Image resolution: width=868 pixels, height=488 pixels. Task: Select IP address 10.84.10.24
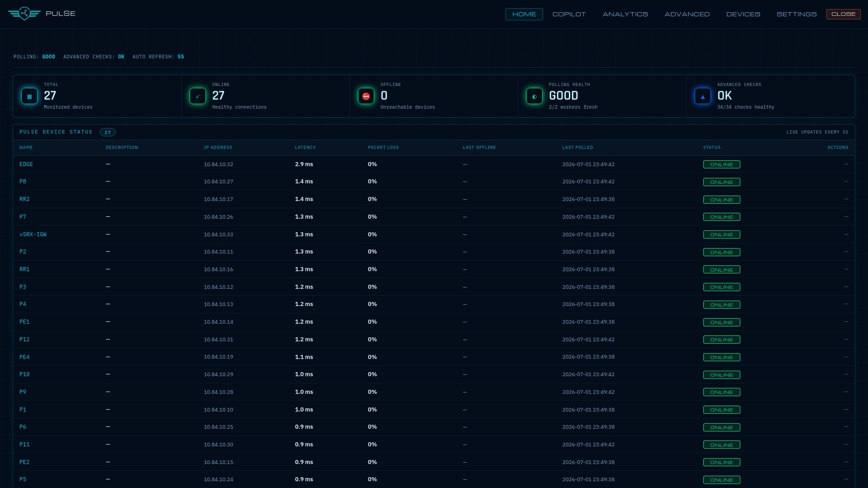pos(219,479)
